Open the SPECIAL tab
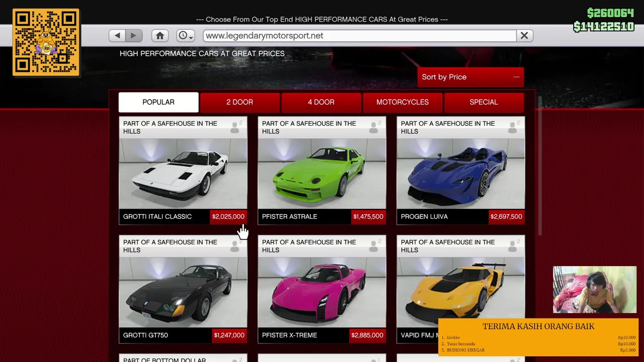Viewport: 644px width, 362px height. pyautogui.click(x=484, y=102)
